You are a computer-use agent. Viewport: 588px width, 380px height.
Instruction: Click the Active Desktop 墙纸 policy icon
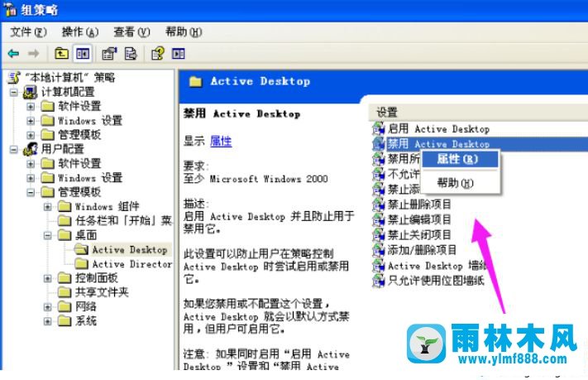pos(379,266)
